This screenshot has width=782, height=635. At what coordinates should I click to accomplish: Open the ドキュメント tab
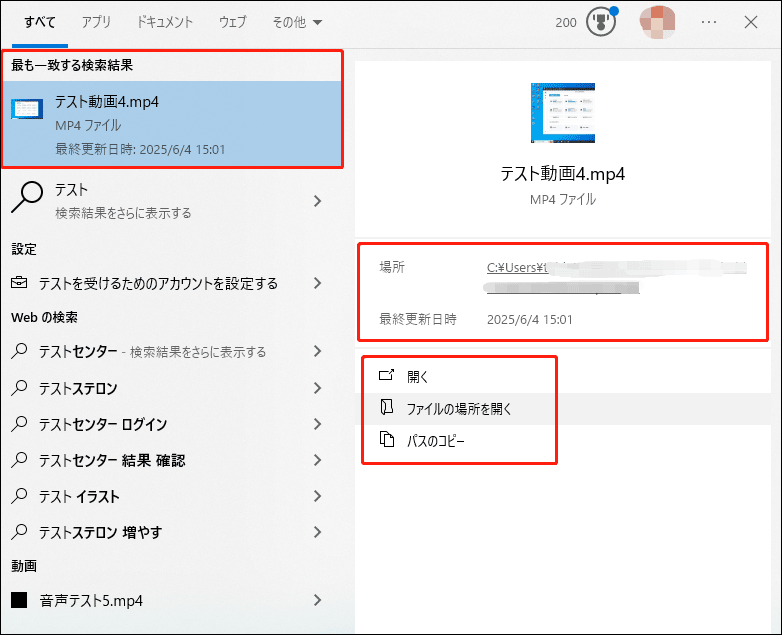point(165,22)
